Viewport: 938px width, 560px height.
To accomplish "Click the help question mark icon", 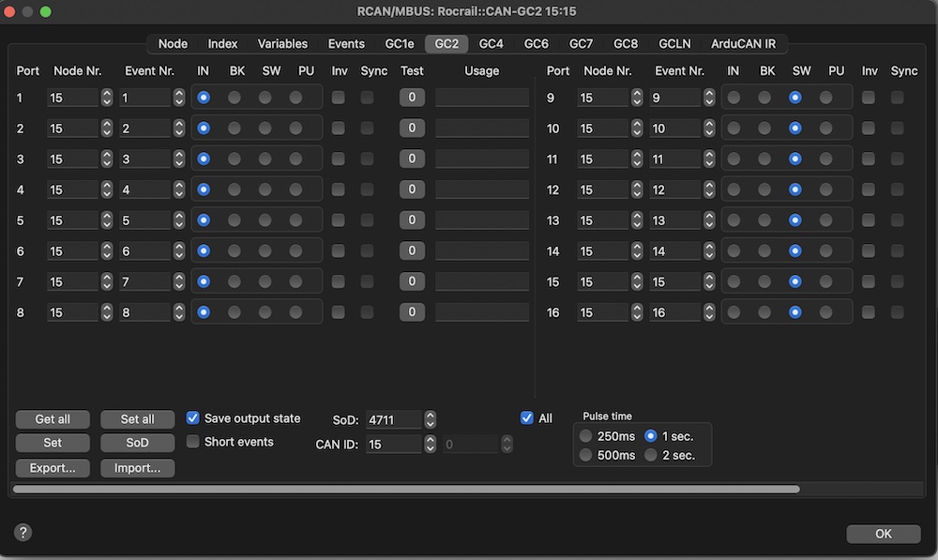I will tap(23, 532).
